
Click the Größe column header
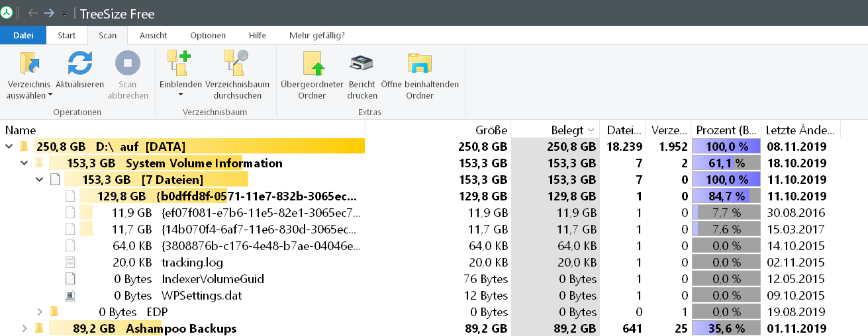(x=491, y=130)
